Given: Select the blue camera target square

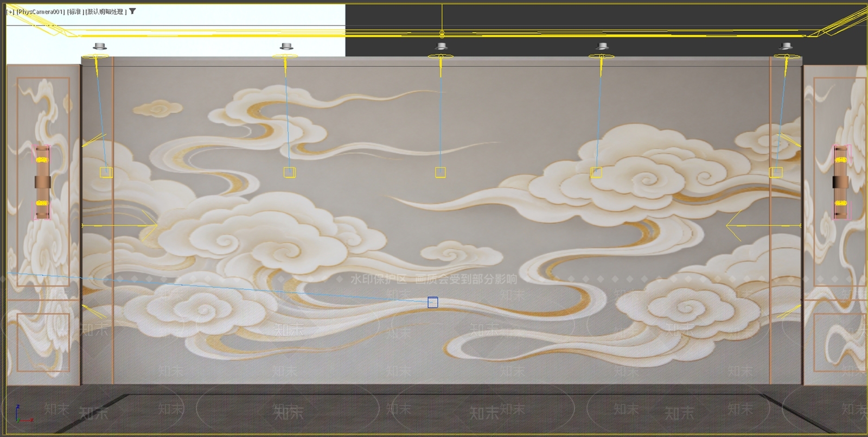Looking at the screenshot, I should [x=432, y=302].
